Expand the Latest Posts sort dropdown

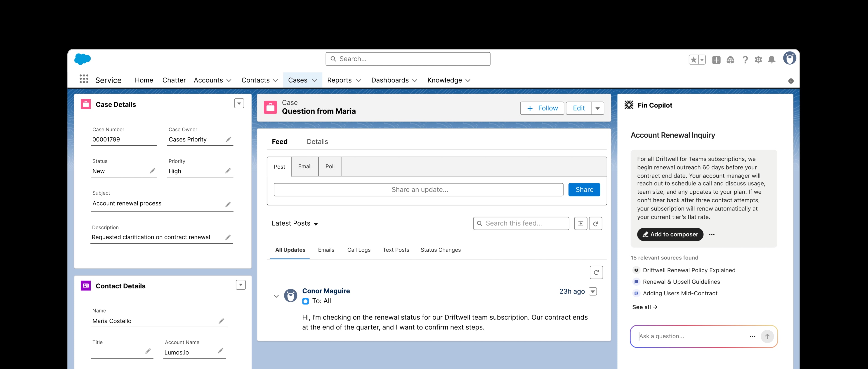tap(316, 224)
